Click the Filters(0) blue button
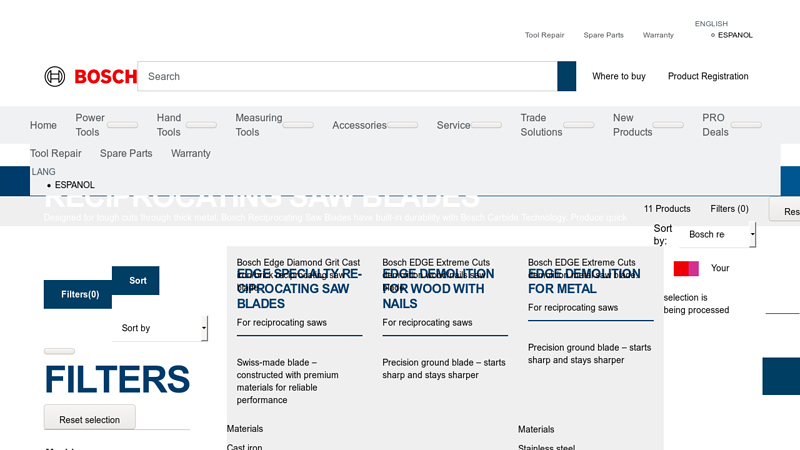This screenshot has width=800, height=450. point(79,294)
